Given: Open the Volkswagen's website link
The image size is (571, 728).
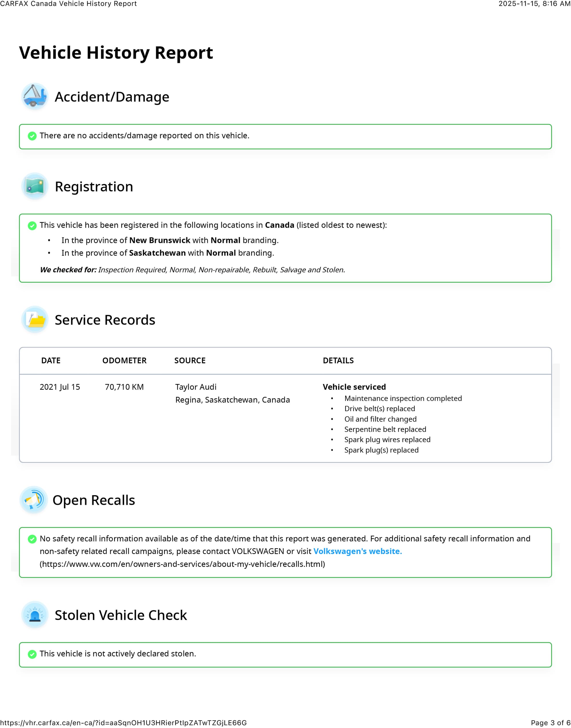Looking at the screenshot, I should (357, 551).
